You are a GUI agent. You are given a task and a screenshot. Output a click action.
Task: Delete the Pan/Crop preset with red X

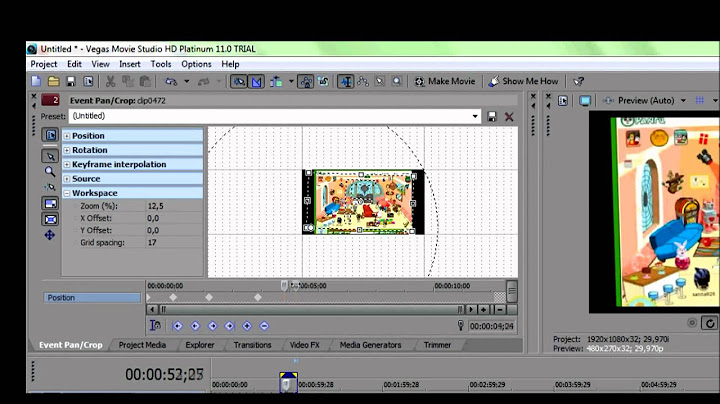coord(509,117)
